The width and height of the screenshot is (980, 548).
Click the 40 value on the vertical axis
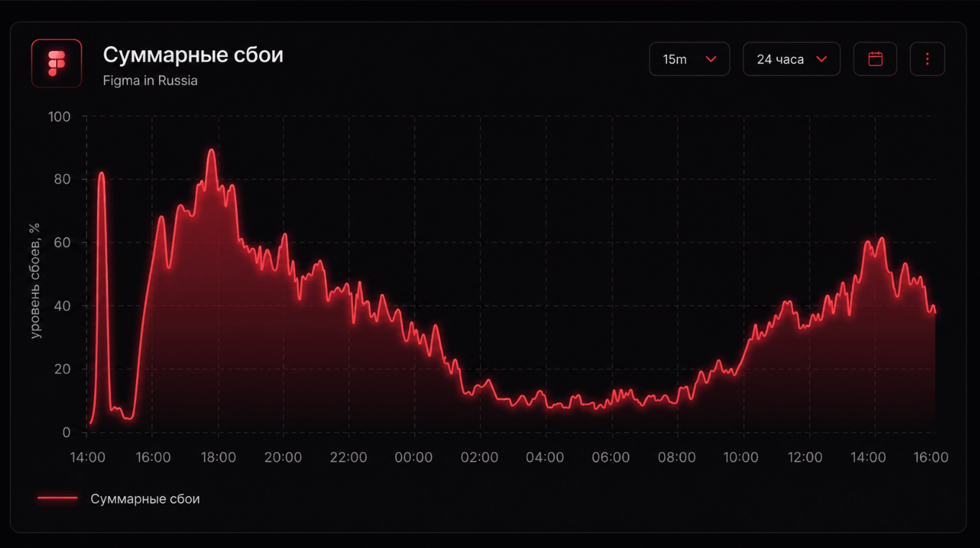tap(62, 306)
